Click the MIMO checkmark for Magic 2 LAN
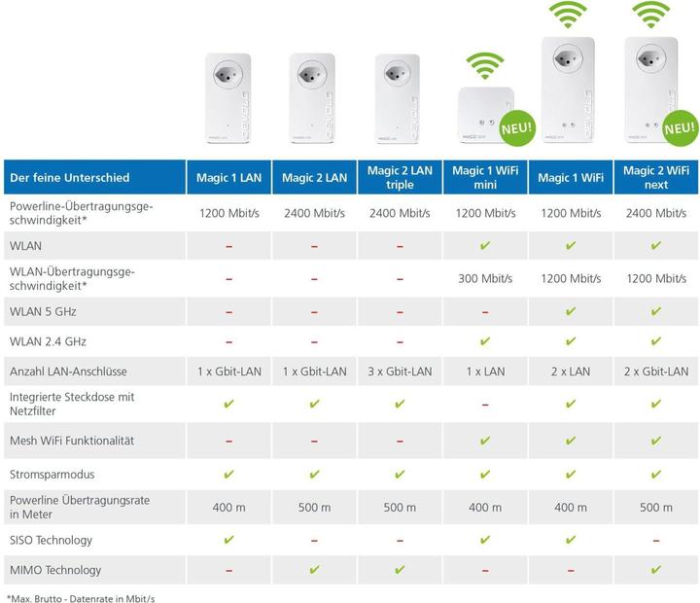 tap(314, 570)
